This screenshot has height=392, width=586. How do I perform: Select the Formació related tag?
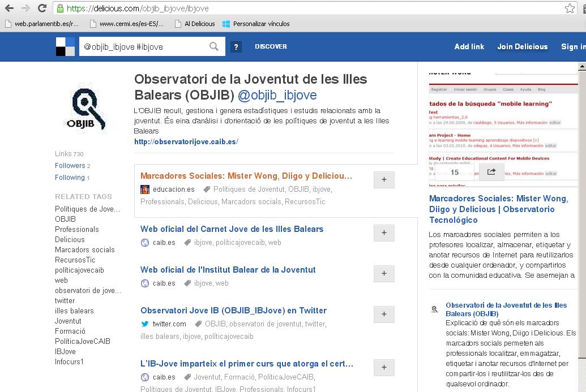70,331
